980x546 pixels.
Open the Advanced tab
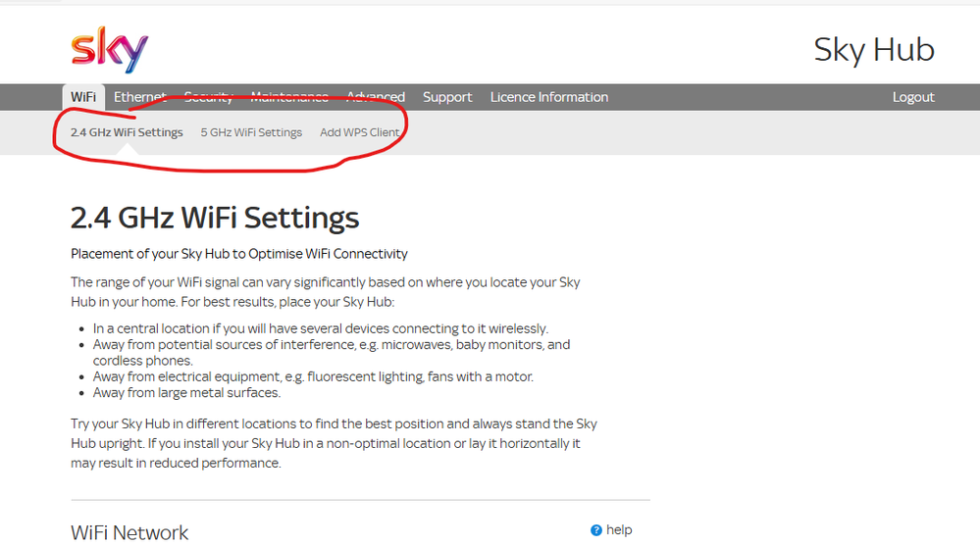tap(376, 97)
